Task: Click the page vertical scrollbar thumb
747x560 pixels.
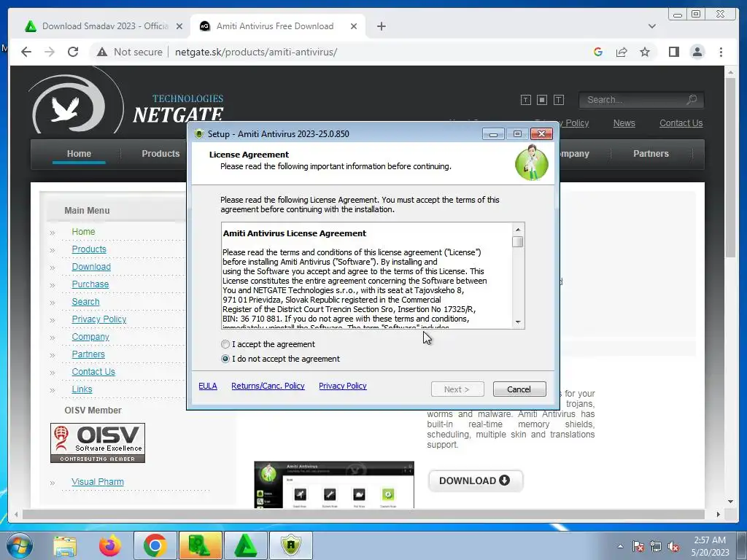Action: click(x=729, y=168)
